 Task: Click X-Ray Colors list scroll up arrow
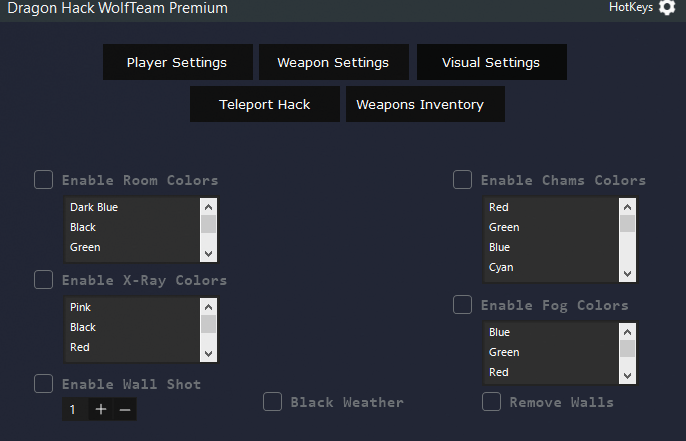[208, 307]
